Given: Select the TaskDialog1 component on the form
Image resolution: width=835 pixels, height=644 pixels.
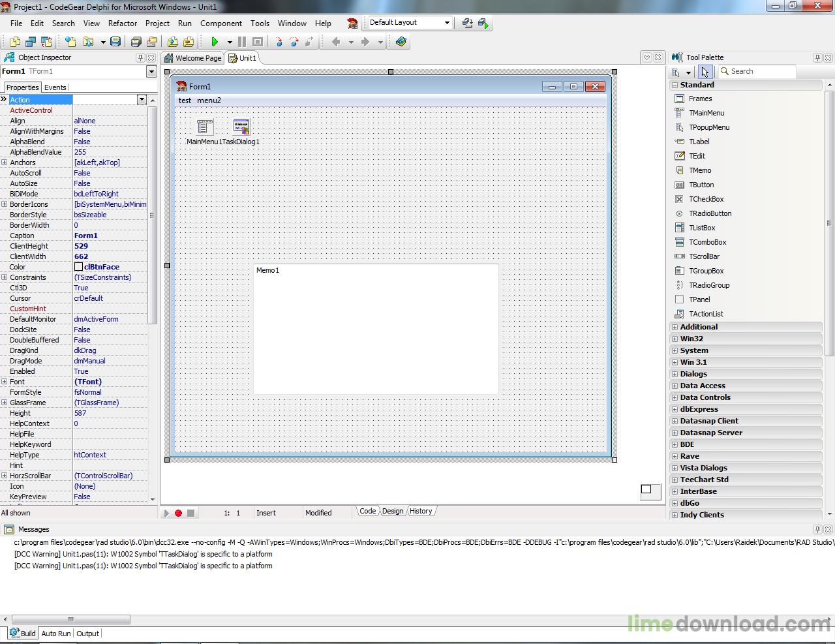Looking at the screenshot, I should [x=241, y=127].
